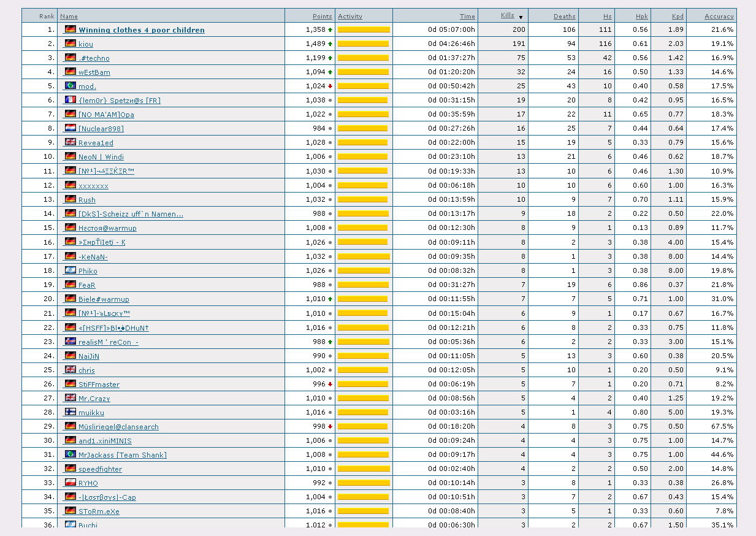Click the German flag beside kiou
Screen dimensions: 756x536
pyautogui.click(x=71, y=44)
